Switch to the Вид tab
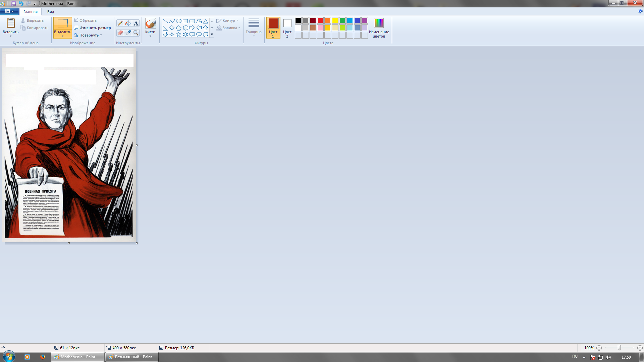The height and width of the screenshot is (362, 644). pos(51,12)
